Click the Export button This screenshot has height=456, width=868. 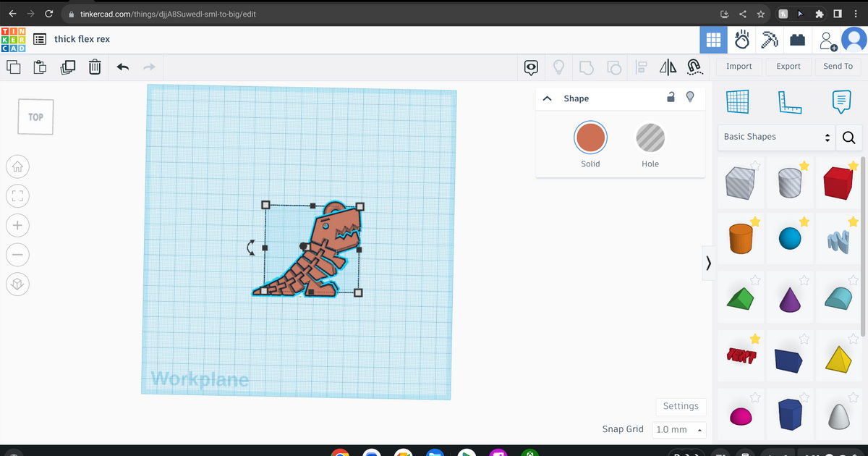coord(788,67)
